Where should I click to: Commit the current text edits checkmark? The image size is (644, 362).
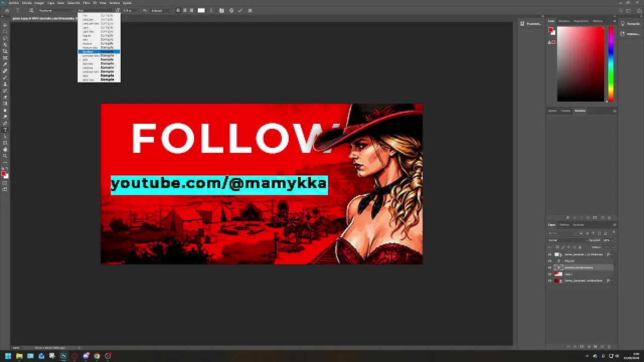tap(240, 11)
